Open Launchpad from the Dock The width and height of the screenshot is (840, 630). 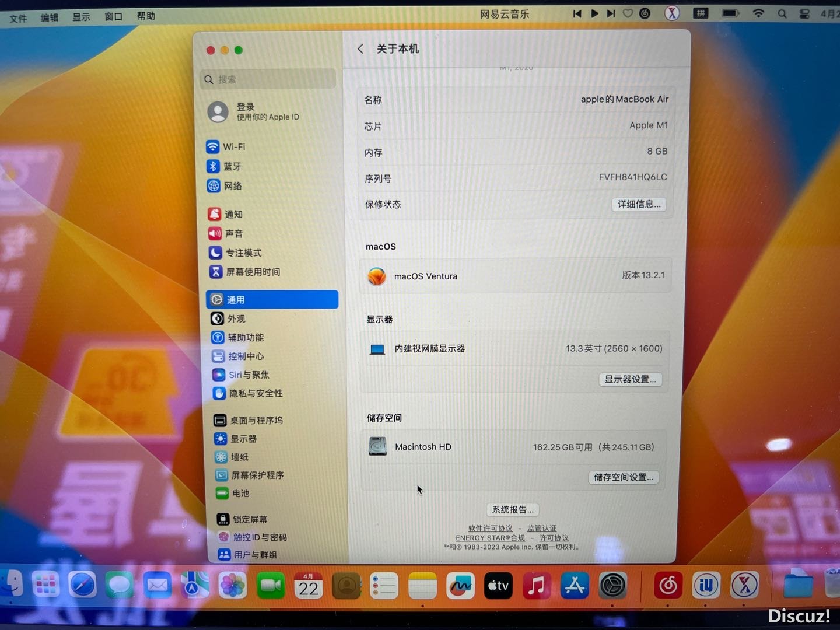tap(46, 584)
